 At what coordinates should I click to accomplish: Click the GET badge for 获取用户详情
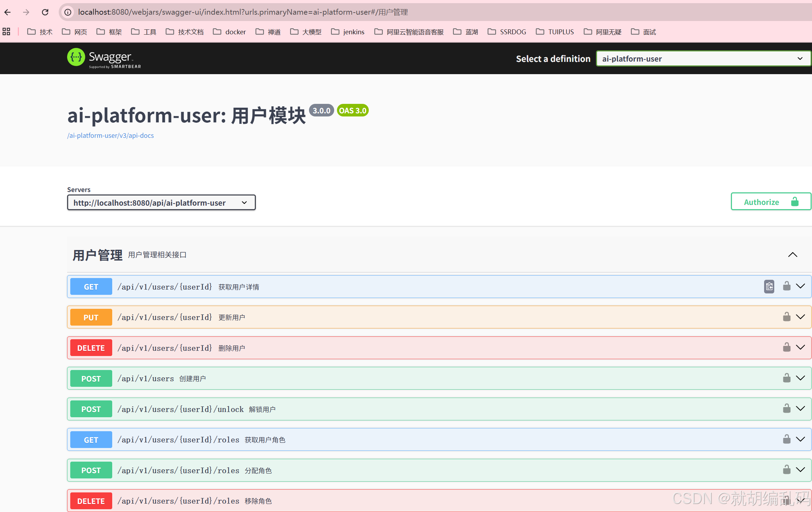pos(91,286)
